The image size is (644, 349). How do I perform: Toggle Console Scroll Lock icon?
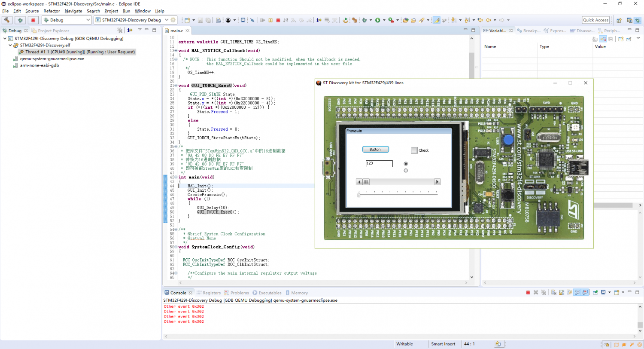tap(562, 293)
